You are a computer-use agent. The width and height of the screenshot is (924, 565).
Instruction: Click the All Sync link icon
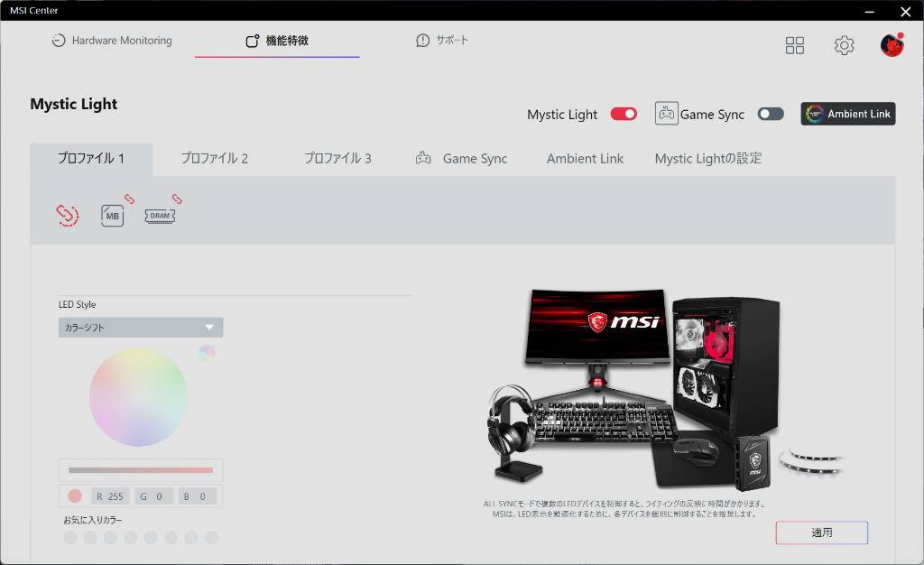click(67, 215)
